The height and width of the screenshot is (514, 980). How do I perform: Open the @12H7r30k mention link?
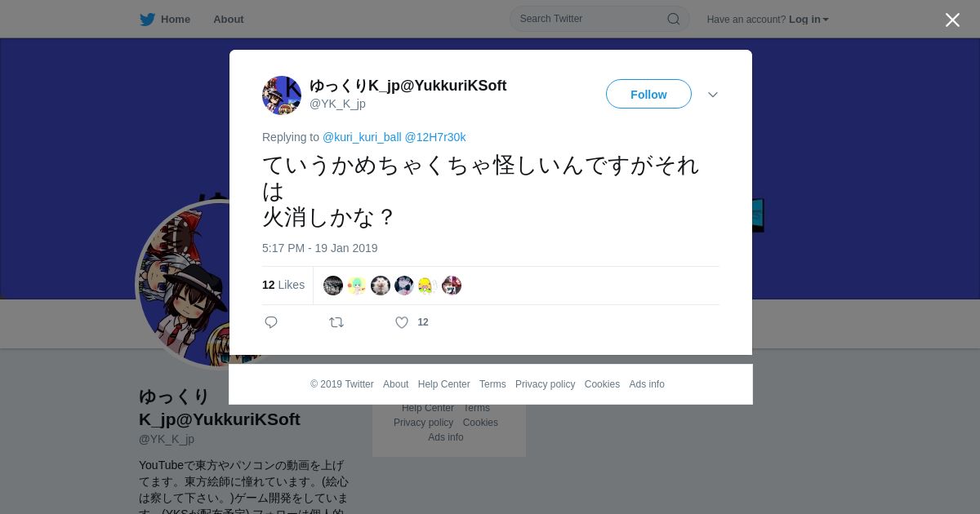(x=435, y=137)
